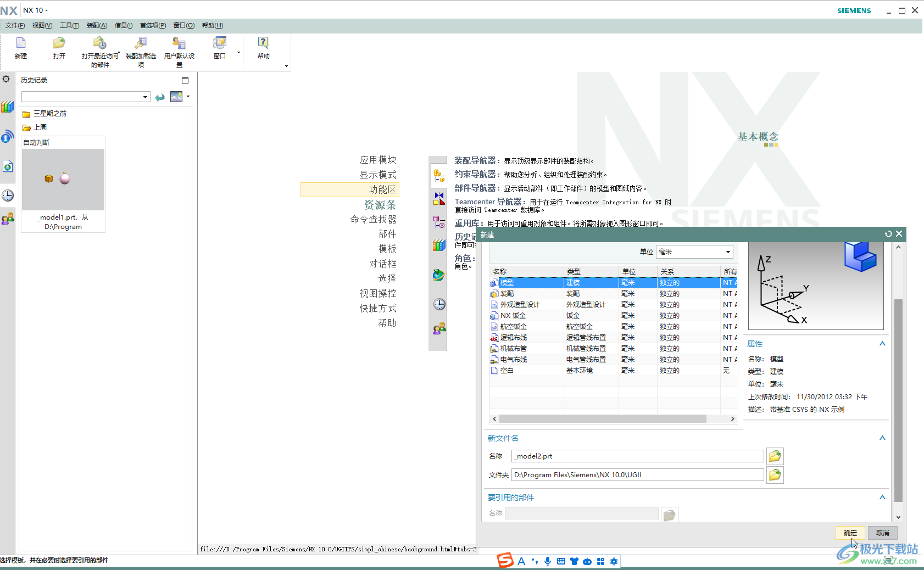
Task: Click reset icon in 新建 dialog title bar
Action: tap(888, 234)
